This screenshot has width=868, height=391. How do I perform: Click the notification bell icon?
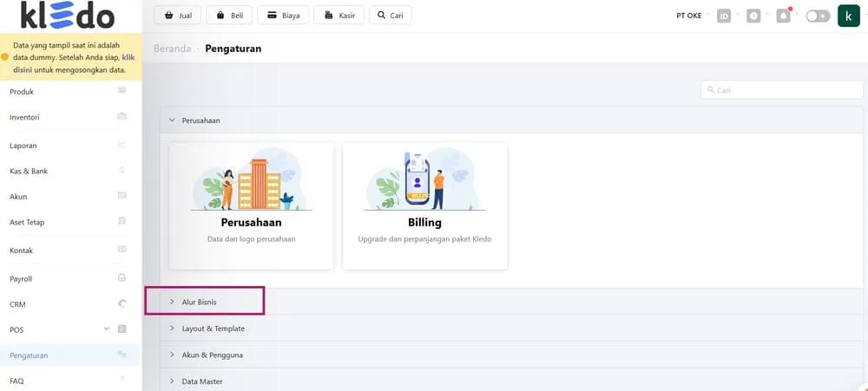click(x=783, y=16)
